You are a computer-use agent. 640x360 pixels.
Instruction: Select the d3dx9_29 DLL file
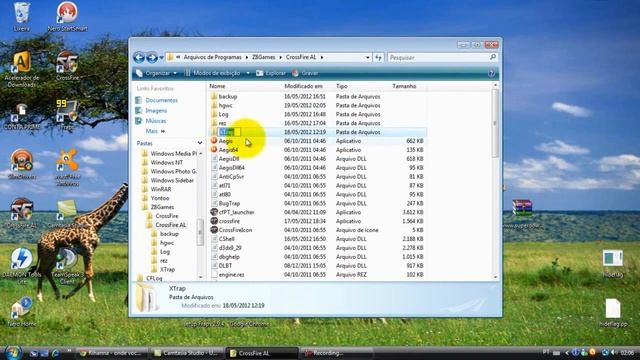[x=317, y=248]
